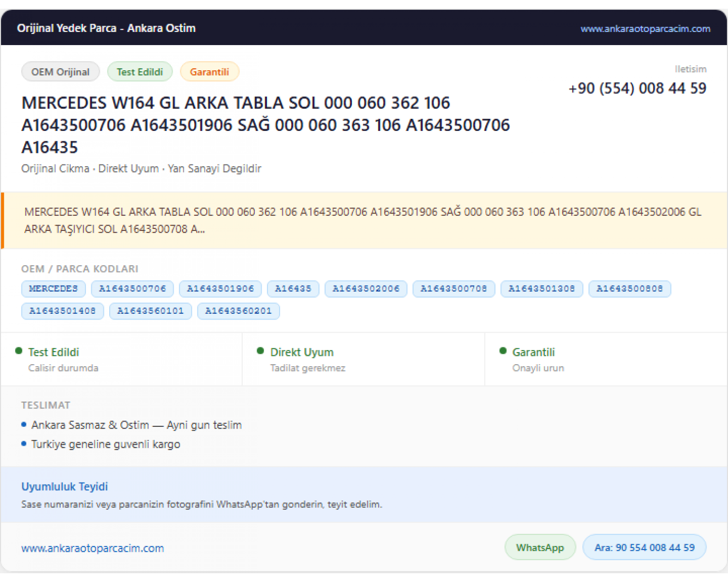This screenshot has height=582, width=728.
Task: Click the Uyumluluk Teyidi heading
Action: tap(65, 486)
